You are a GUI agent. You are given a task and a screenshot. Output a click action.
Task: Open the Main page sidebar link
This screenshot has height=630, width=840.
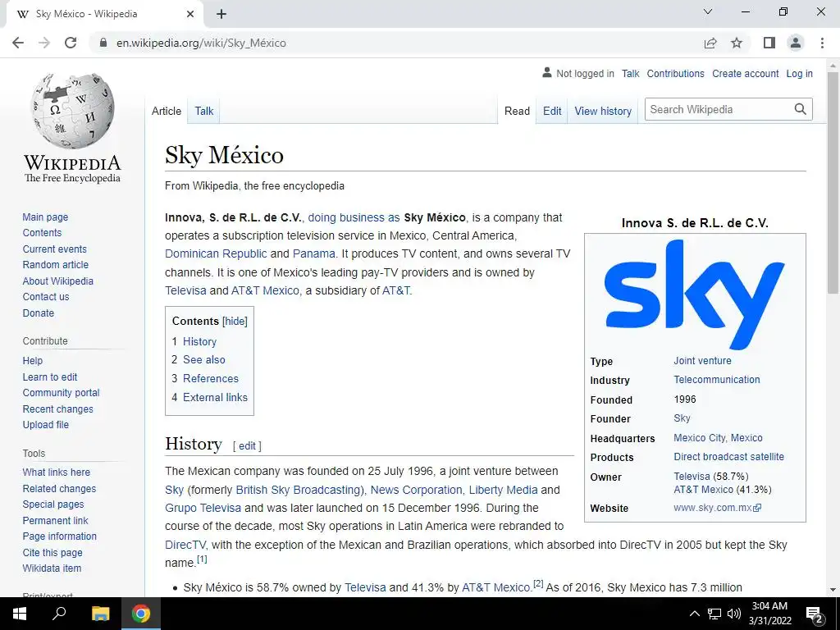coord(45,217)
